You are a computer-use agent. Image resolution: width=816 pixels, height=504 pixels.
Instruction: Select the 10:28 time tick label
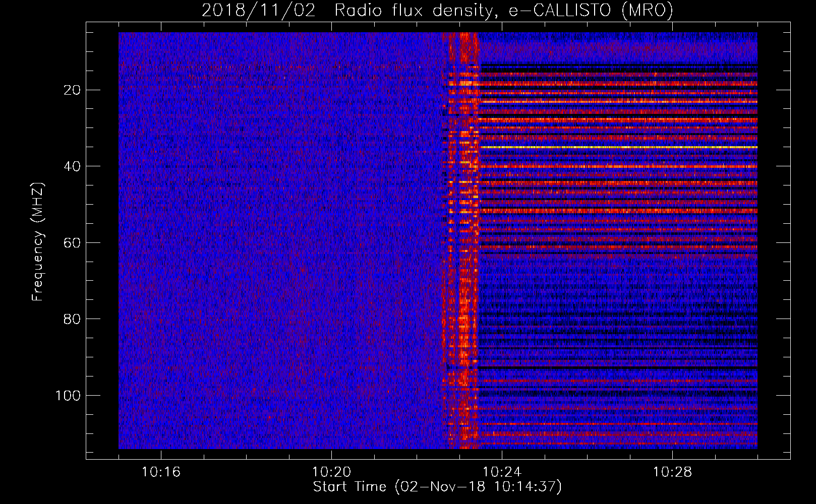pos(672,472)
